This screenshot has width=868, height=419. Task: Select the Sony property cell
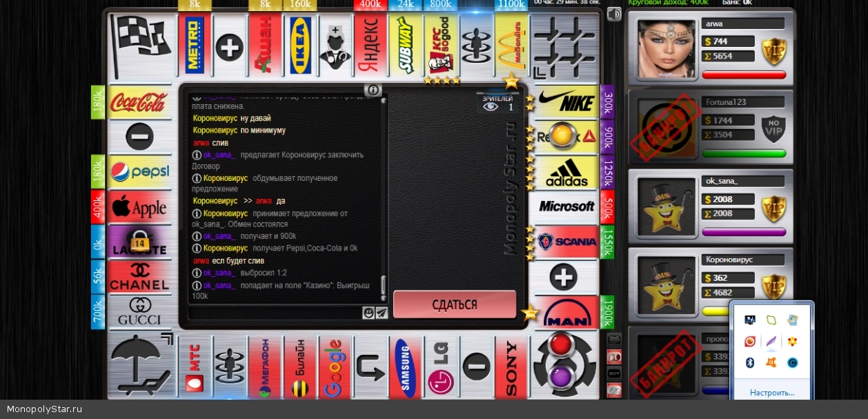[511, 367]
